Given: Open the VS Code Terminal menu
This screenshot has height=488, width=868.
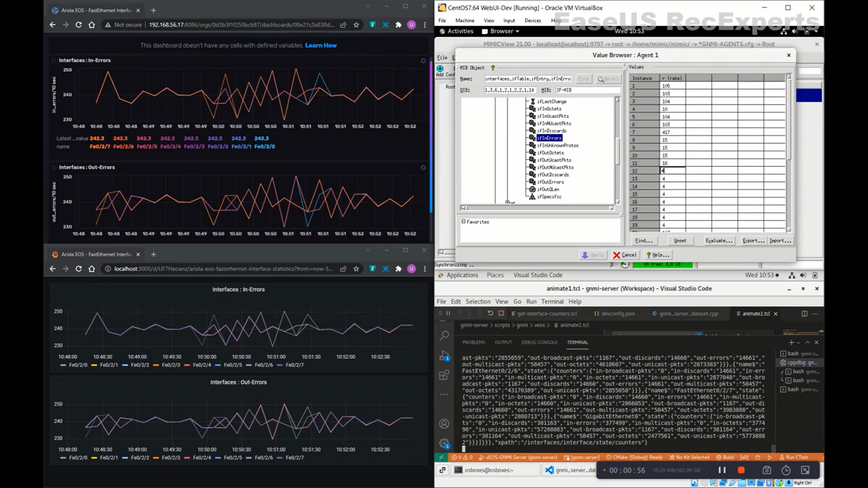Looking at the screenshot, I should tap(552, 302).
